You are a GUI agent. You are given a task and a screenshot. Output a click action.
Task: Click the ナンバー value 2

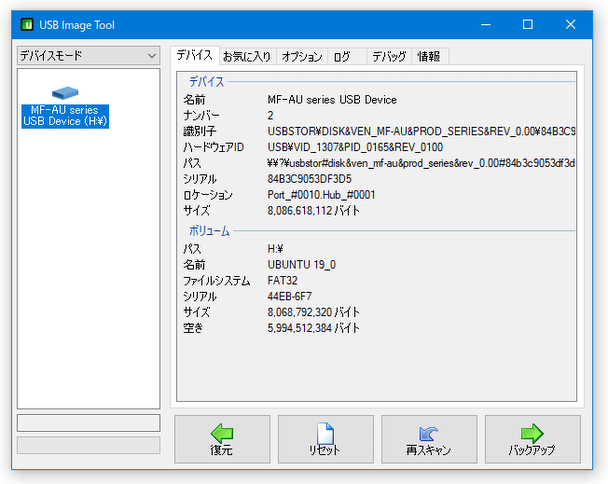coord(270,116)
